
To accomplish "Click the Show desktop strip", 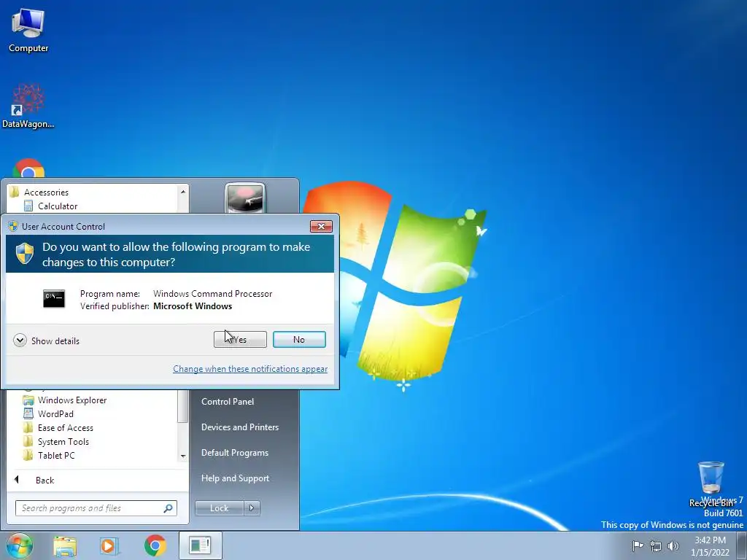I will [742, 545].
